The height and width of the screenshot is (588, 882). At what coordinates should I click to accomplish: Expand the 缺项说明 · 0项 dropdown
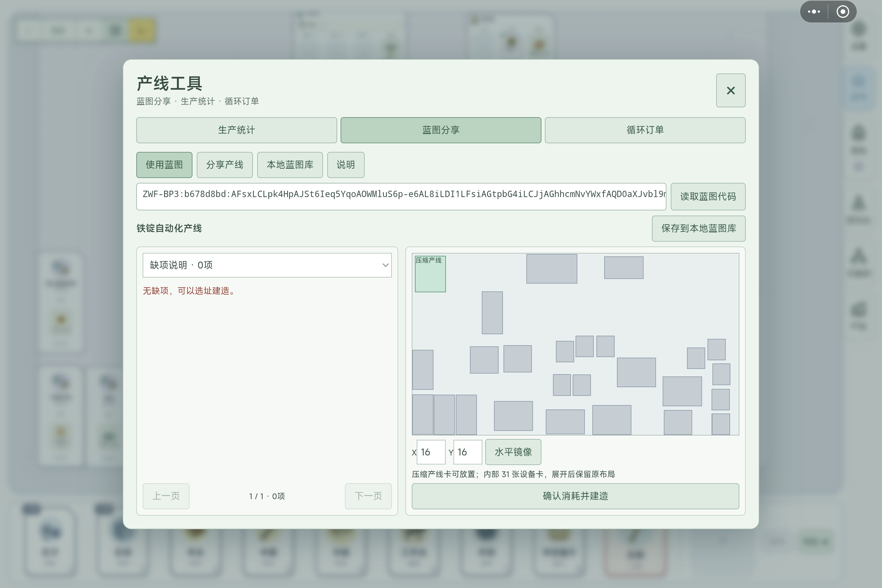(x=267, y=265)
